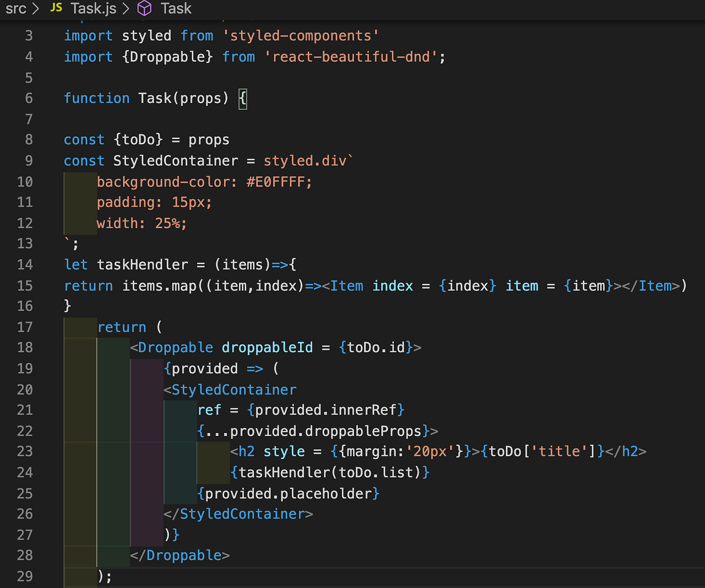Open the Task symbol breadcrumb dropdown
This screenshot has height=588, width=705.
click(176, 8)
